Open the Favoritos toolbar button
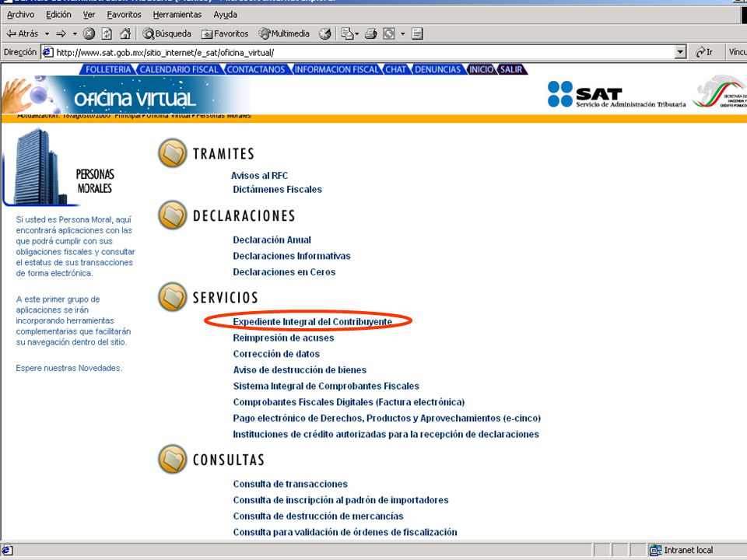The height and width of the screenshot is (560, 747). point(225,33)
